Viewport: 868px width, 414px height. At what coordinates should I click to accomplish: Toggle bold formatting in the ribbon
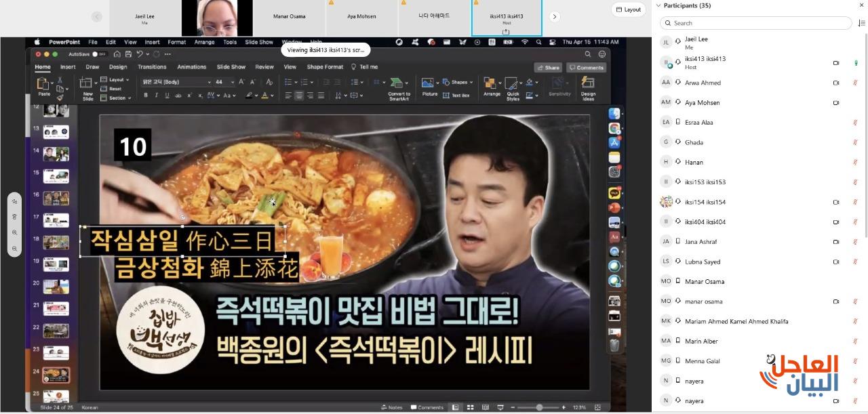pos(146,96)
